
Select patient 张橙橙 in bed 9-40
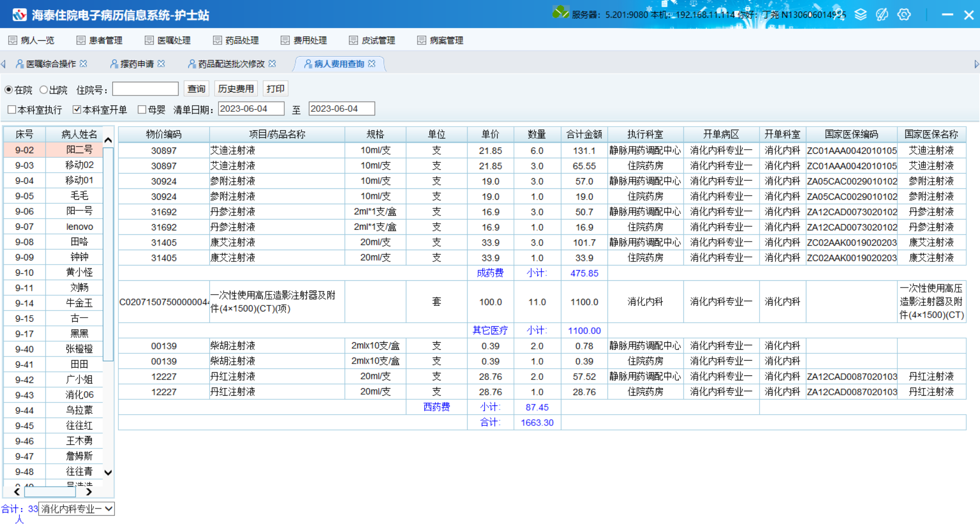click(x=53, y=349)
